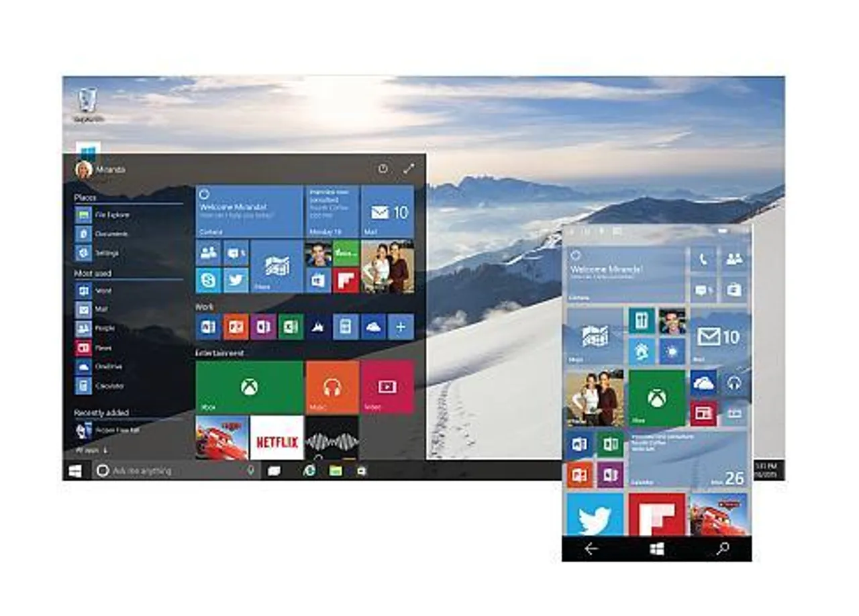
Task: Open the Twitter tile in Start menu
Action: click(x=236, y=280)
